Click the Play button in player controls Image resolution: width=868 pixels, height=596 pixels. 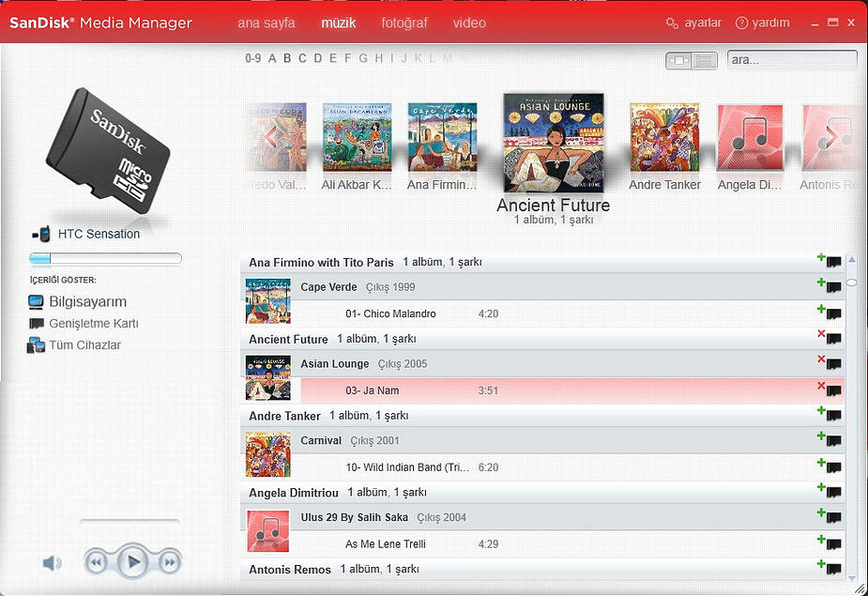click(x=133, y=562)
